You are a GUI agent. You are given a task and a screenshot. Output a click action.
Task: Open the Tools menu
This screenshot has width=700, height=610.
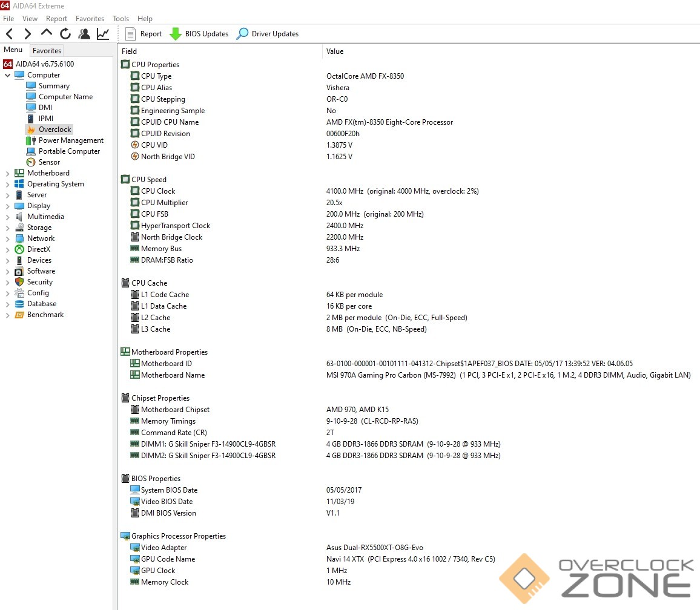121,18
